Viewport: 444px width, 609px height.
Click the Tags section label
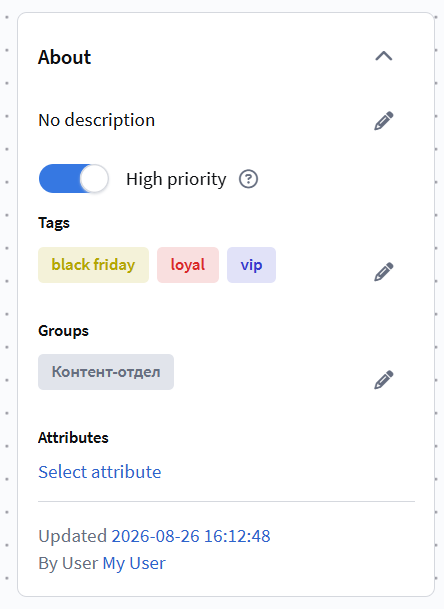54,223
